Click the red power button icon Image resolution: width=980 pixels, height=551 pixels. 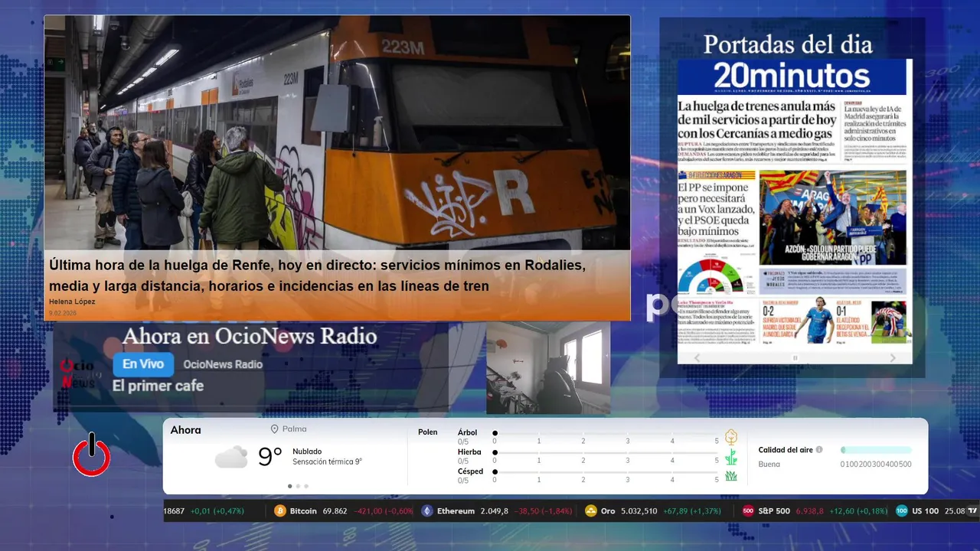pyautogui.click(x=91, y=455)
